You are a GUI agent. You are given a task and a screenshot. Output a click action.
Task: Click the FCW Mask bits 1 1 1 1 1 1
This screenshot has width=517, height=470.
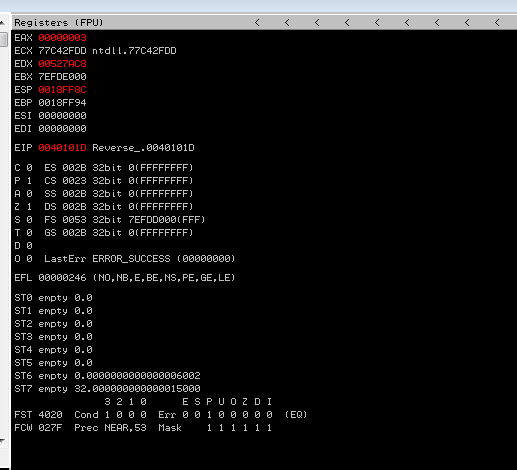(239, 428)
